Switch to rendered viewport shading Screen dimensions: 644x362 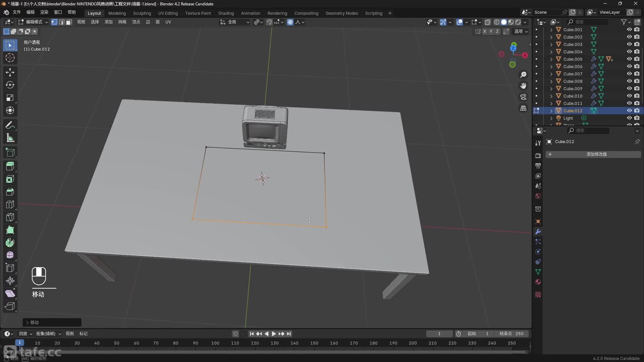coord(518,22)
